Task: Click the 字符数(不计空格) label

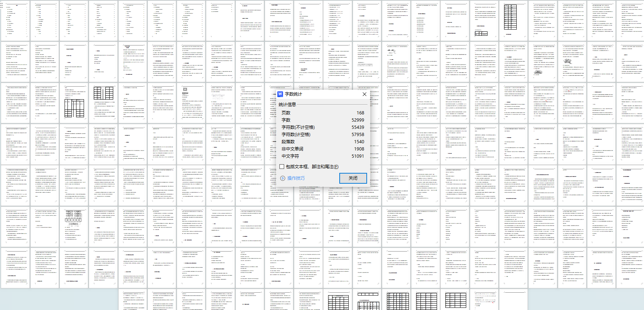Action: click(298, 127)
